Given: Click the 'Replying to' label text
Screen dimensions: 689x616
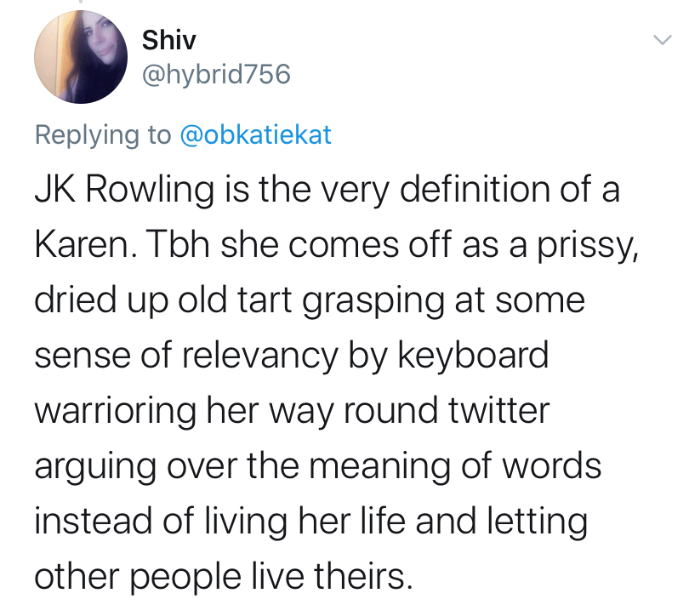Looking at the screenshot, I should (103, 134).
